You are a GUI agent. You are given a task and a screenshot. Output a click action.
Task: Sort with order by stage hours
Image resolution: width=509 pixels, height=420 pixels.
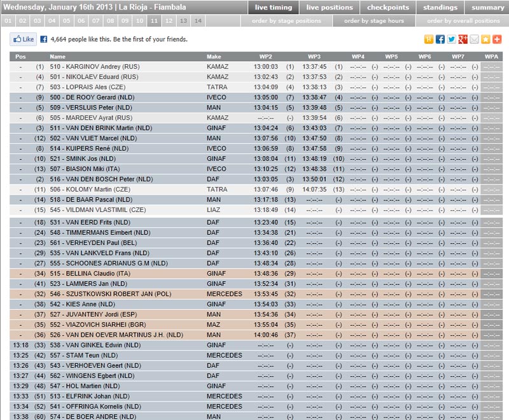click(x=374, y=21)
